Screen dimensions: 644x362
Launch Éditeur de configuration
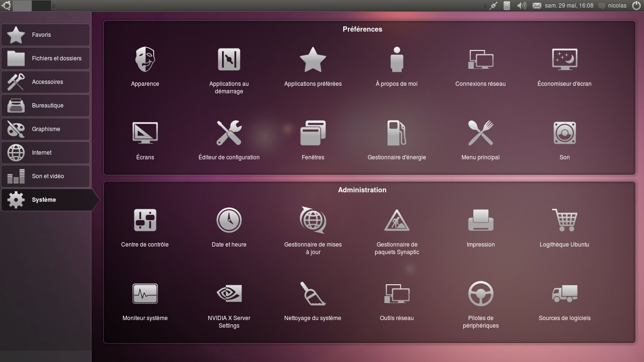[x=229, y=140]
